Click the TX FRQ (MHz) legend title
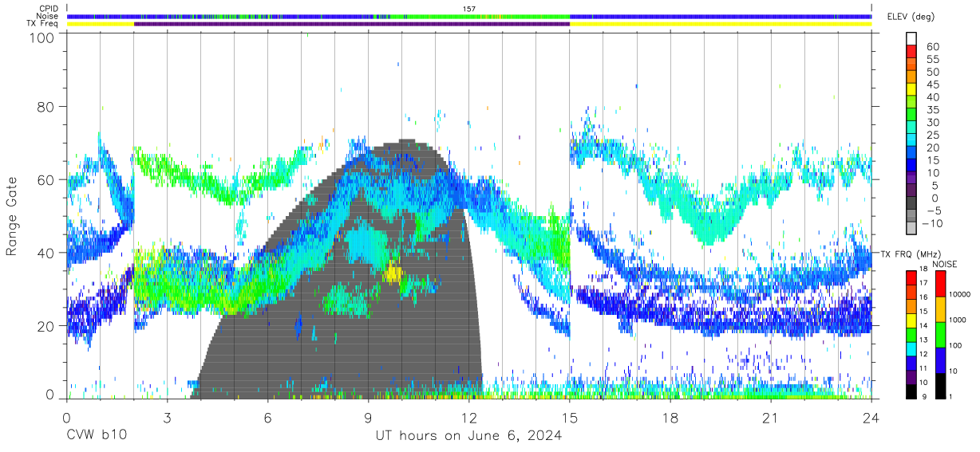Screen dimensions: 980x452 912,254
